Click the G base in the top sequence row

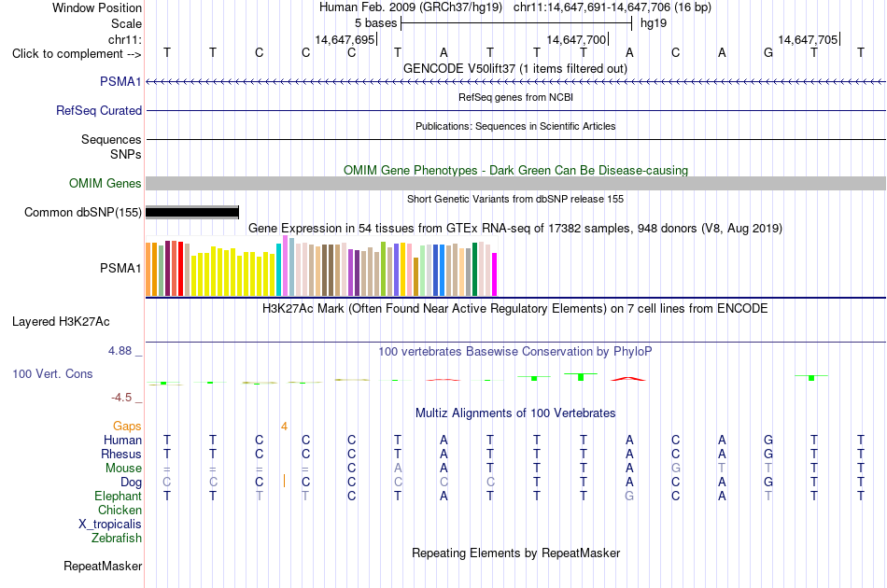click(768, 53)
